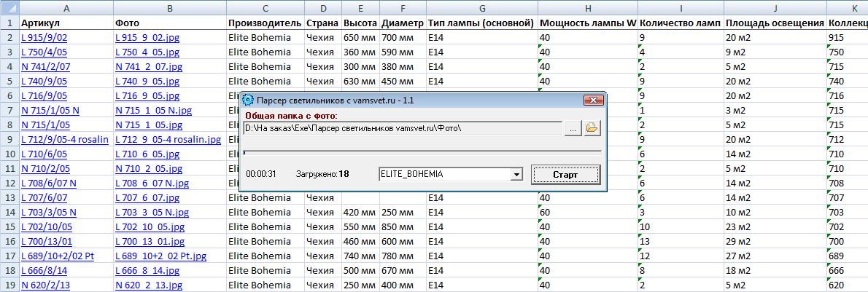Open photo link N 715_1_05.jpg

point(149,125)
